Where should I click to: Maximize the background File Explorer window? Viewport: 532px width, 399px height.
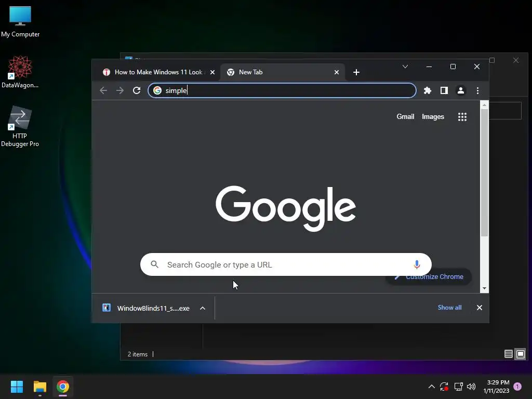[x=492, y=60]
